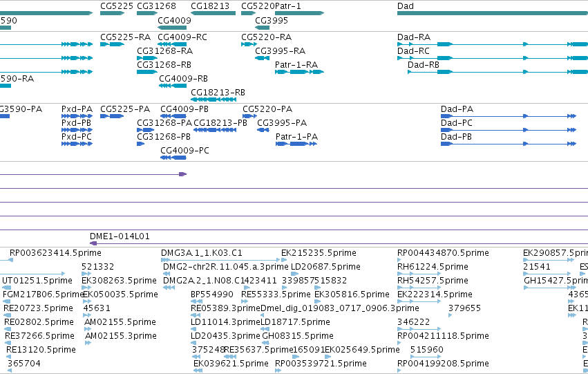This screenshot has height=374, width=588.
Task: Select protein label Pxd-PA
Action: point(77,109)
